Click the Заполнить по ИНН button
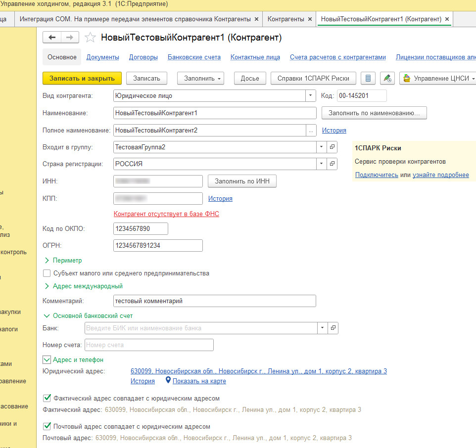The height and width of the screenshot is (448, 476). coord(242,181)
